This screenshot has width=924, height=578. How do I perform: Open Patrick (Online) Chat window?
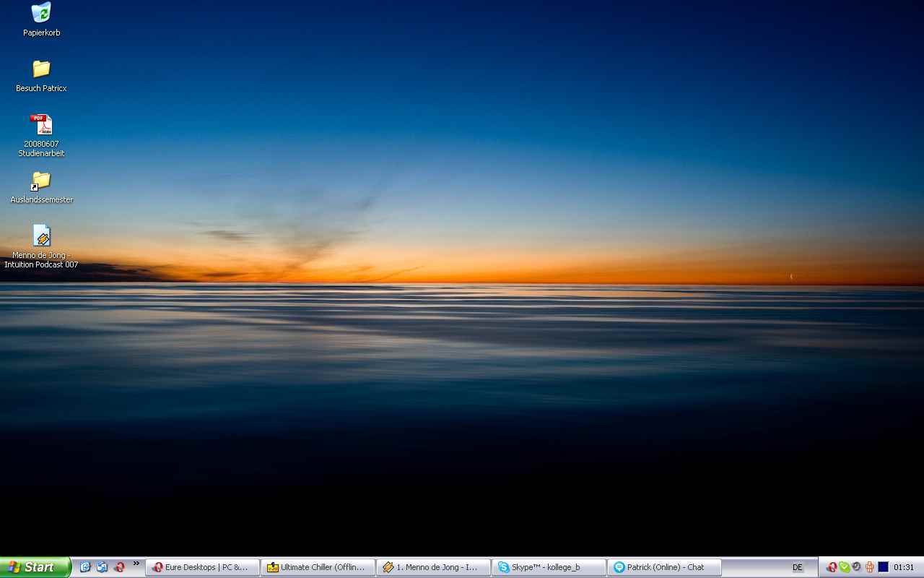(x=664, y=567)
